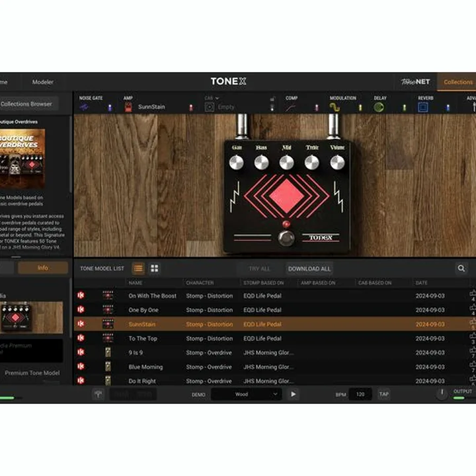476x476 pixels.
Task: Switch to the Collections tab
Action: [458, 82]
